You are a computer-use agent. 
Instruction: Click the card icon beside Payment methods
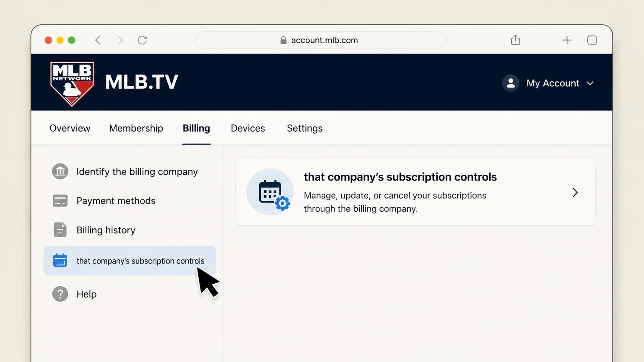60,201
